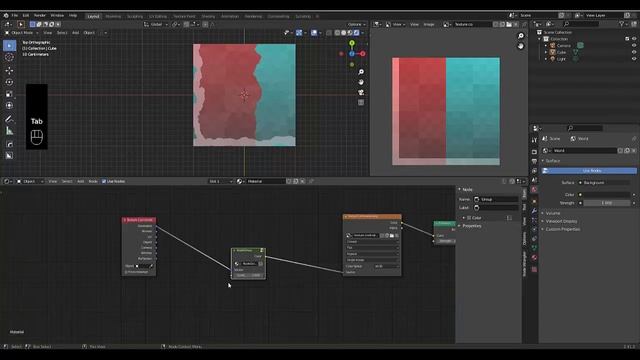The image size is (640, 360).
Task: Click the Scene label in properties breadcrumb
Action: [x=554, y=139]
